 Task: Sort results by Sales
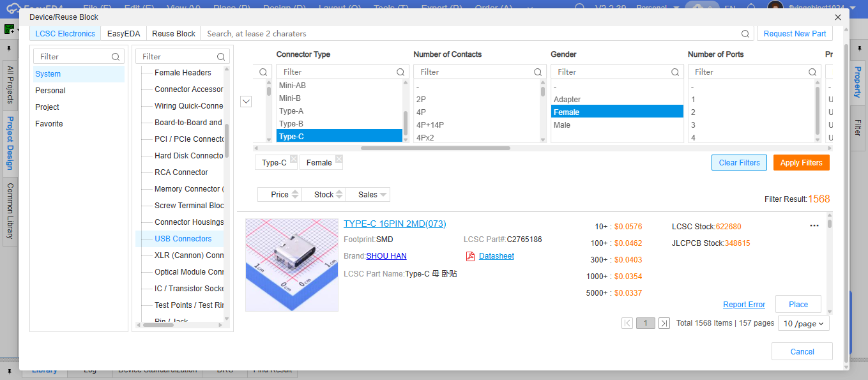368,195
